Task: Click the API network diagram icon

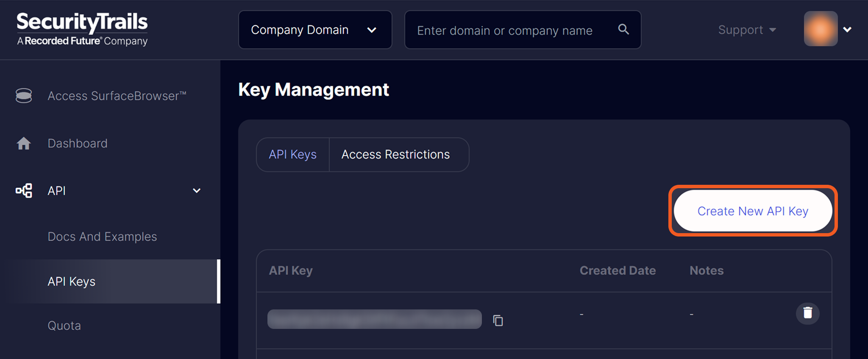Action: tap(24, 191)
